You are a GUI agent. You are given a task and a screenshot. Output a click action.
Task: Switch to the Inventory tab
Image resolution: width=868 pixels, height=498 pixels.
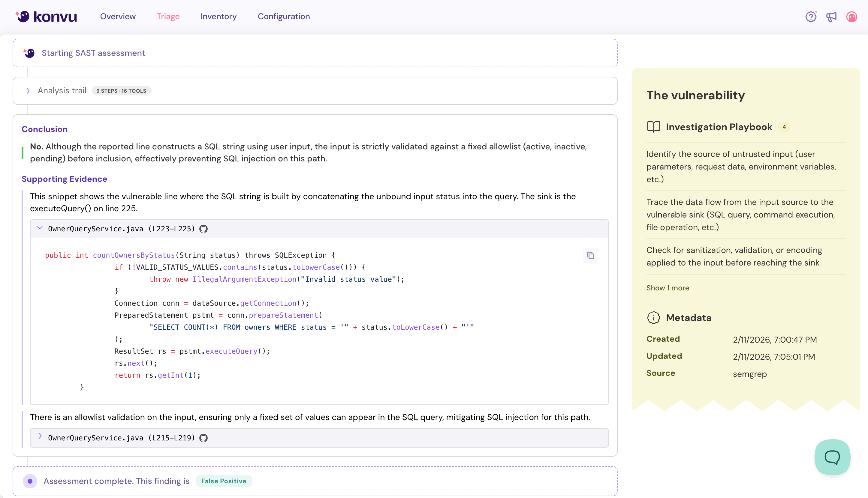coord(218,16)
